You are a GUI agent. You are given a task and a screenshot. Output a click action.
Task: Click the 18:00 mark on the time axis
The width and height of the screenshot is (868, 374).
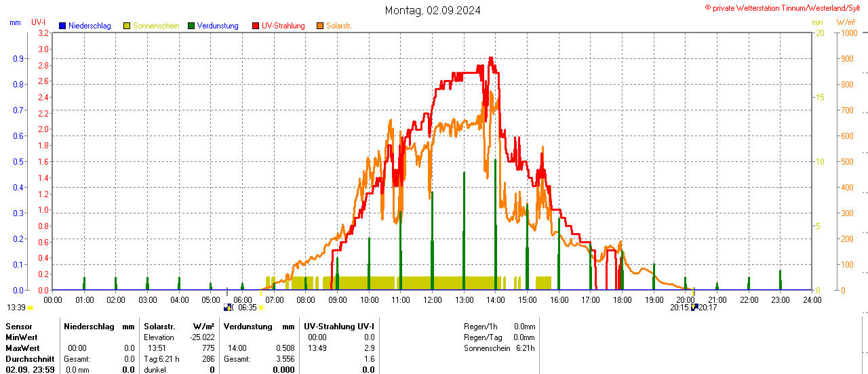pos(623,299)
